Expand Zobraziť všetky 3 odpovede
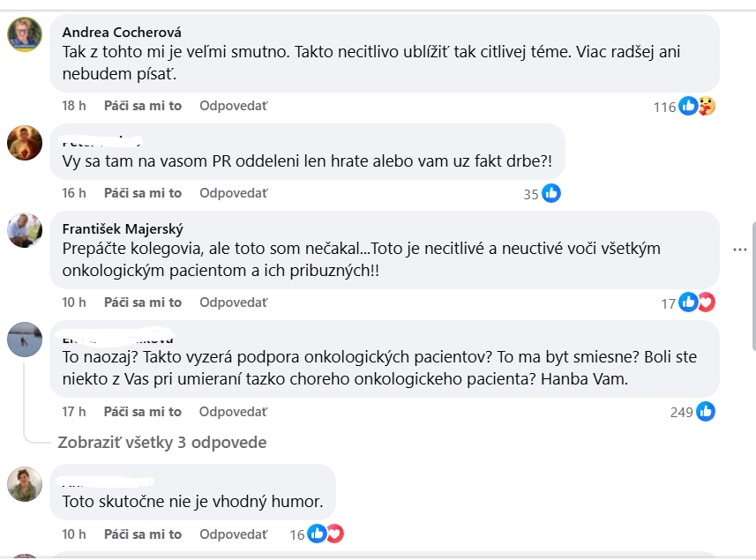The width and height of the screenshot is (756, 560). click(162, 443)
